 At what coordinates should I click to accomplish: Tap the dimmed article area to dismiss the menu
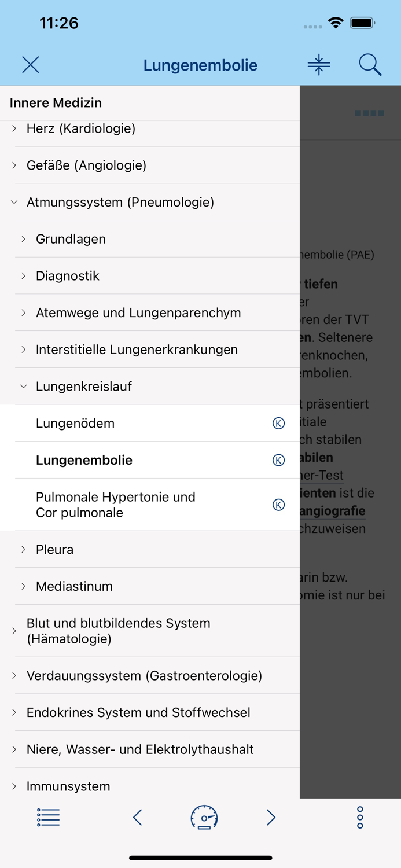353,405
